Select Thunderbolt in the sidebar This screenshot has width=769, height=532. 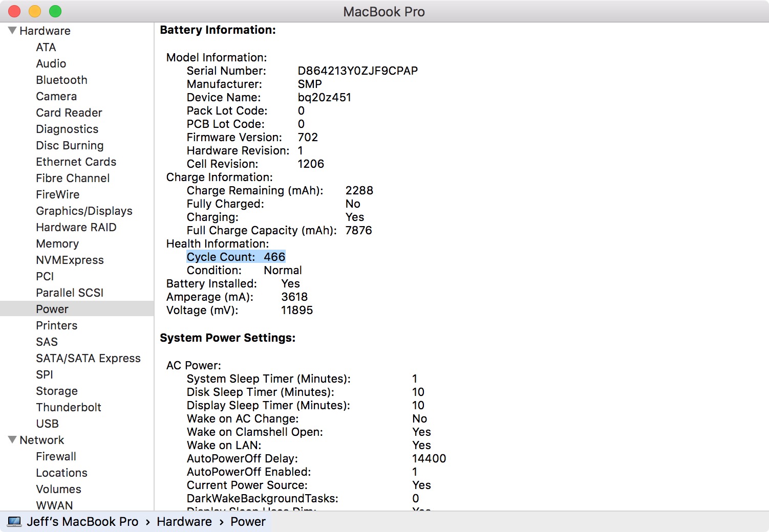coord(69,407)
